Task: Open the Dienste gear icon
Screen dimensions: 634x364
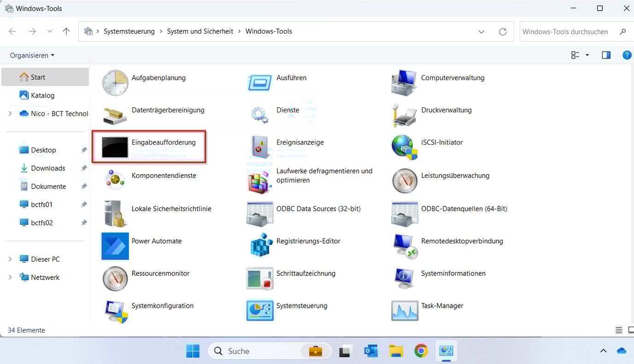Action: (x=260, y=114)
